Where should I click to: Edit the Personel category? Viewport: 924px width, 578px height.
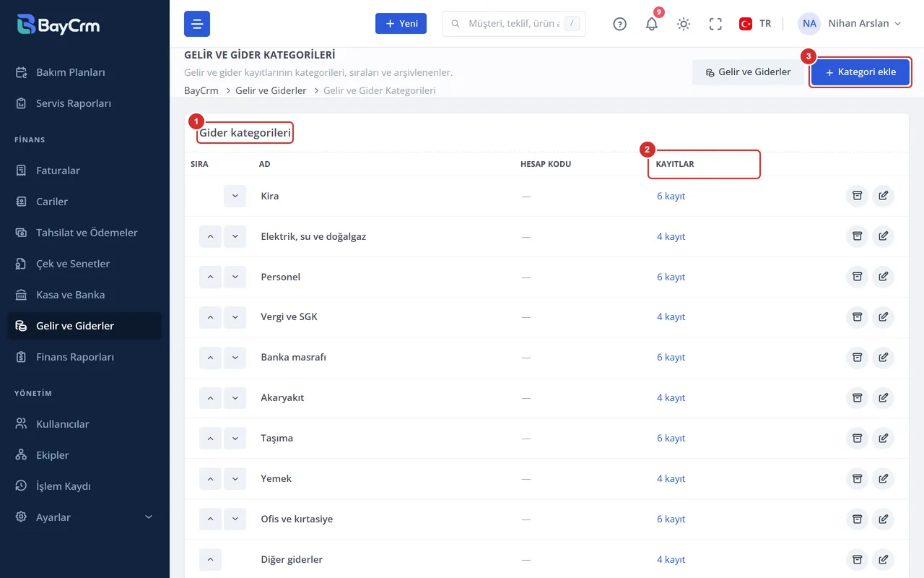point(884,277)
